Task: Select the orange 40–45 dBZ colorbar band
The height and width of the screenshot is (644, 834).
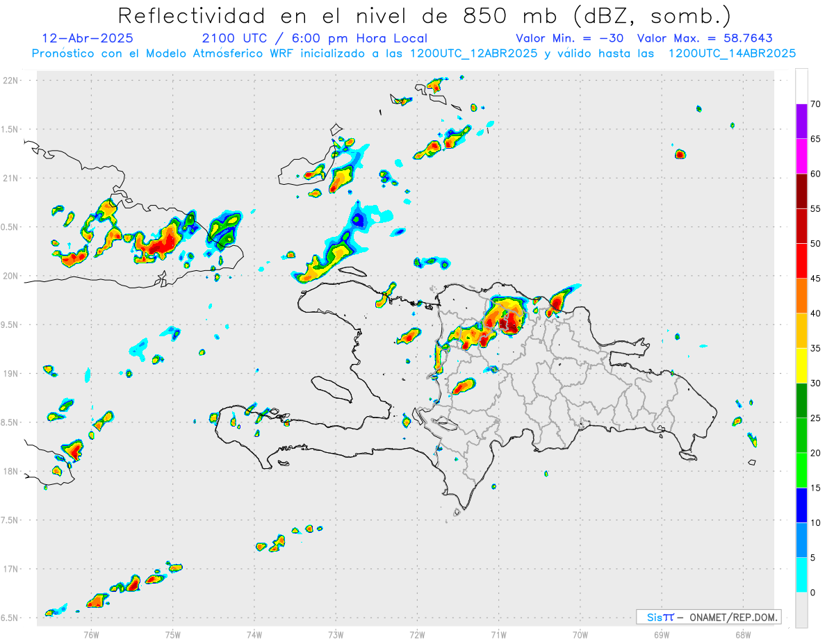Action: [x=801, y=296]
